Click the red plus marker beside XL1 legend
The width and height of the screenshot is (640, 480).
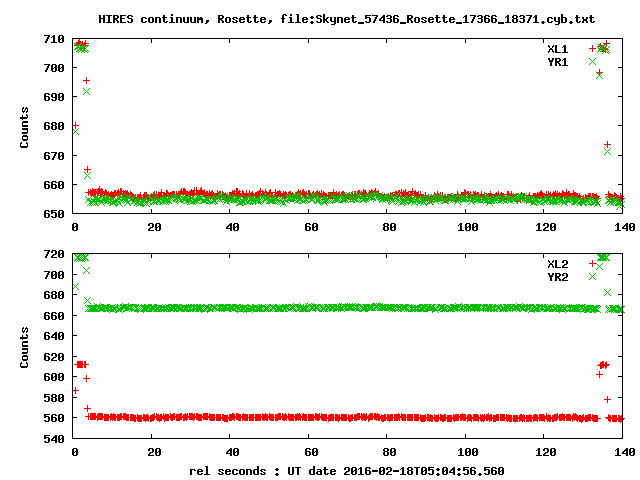click(592, 49)
